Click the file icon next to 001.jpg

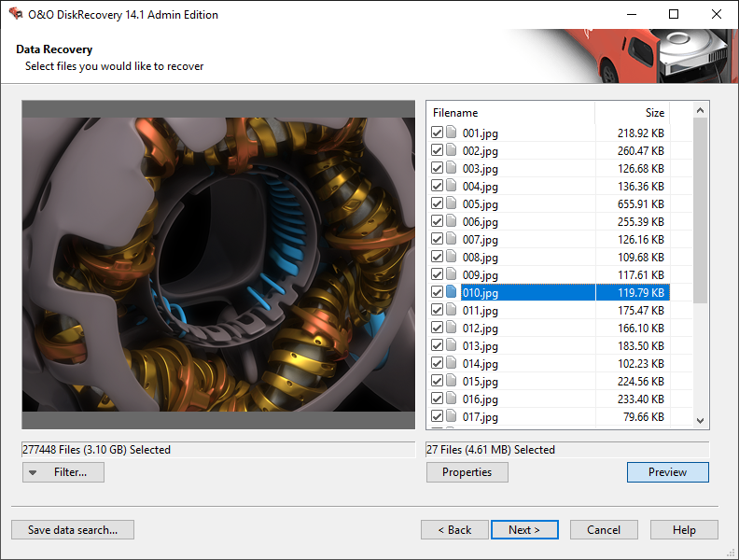(x=453, y=133)
